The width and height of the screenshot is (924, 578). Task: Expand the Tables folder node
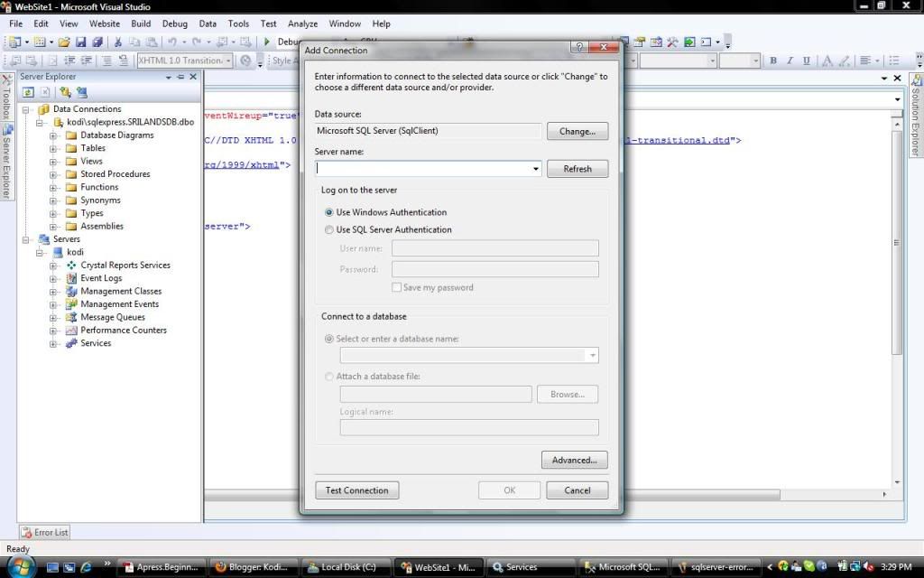coord(53,149)
